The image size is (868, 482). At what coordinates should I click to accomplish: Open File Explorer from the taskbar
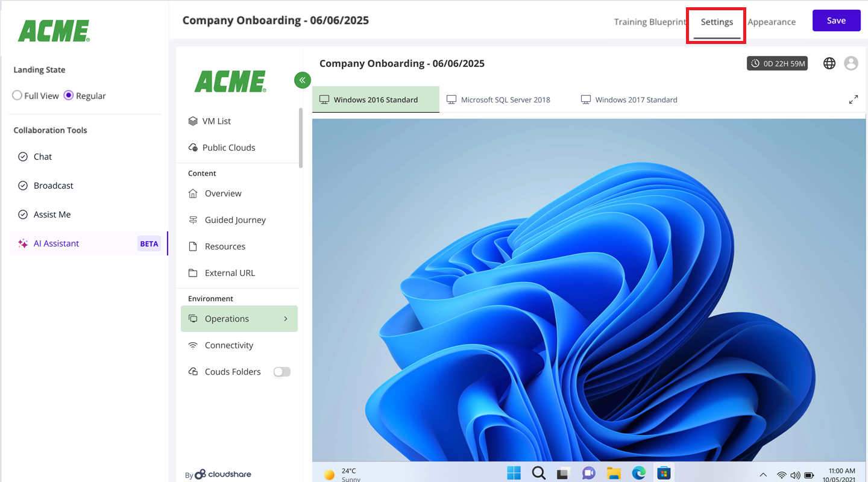point(614,474)
